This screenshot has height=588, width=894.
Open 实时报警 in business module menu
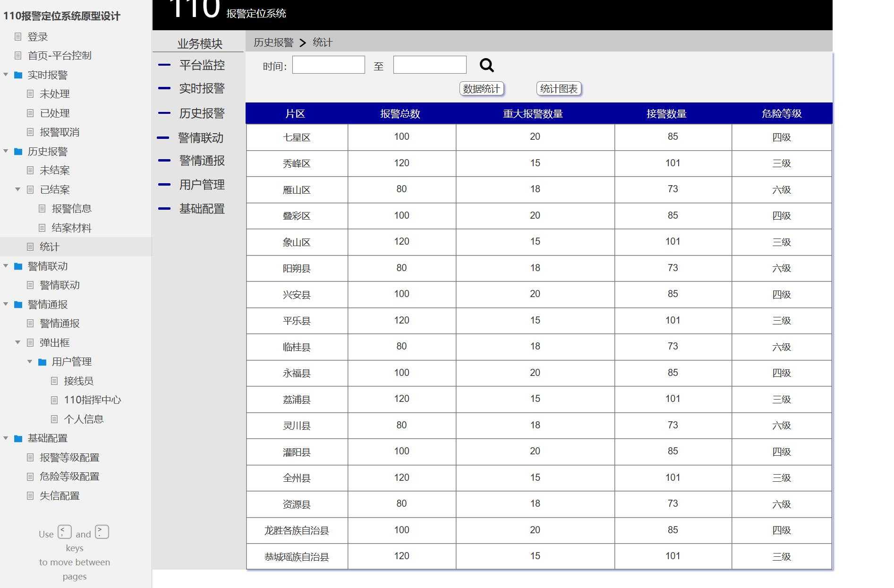[x=202, y=88]
